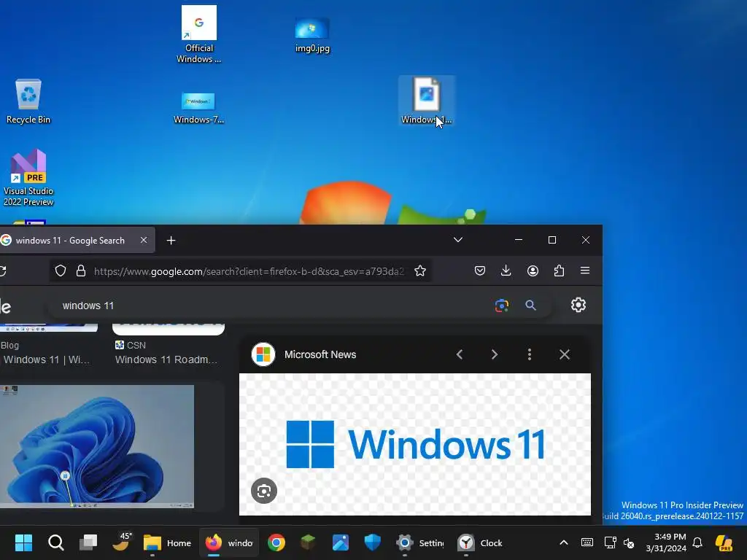Switch to the Firefox taskbar button
Image resolution: width=747 pixels, height=560 pixels.
point(228,542)
